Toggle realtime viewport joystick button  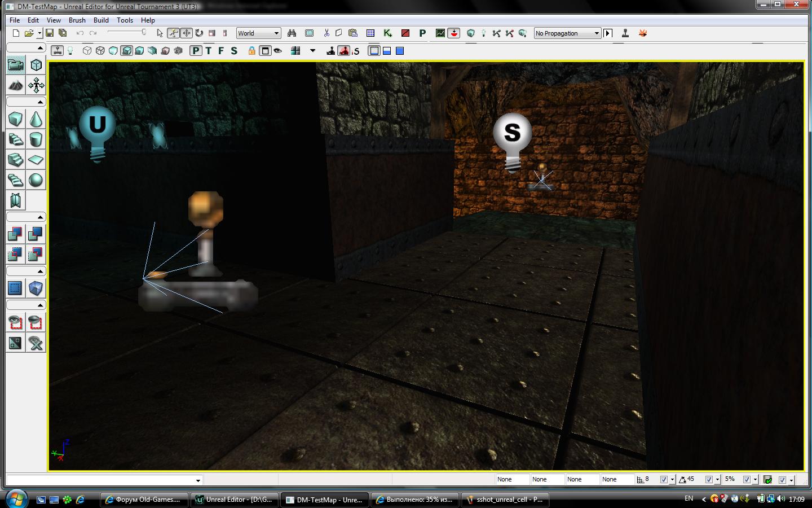57,51
